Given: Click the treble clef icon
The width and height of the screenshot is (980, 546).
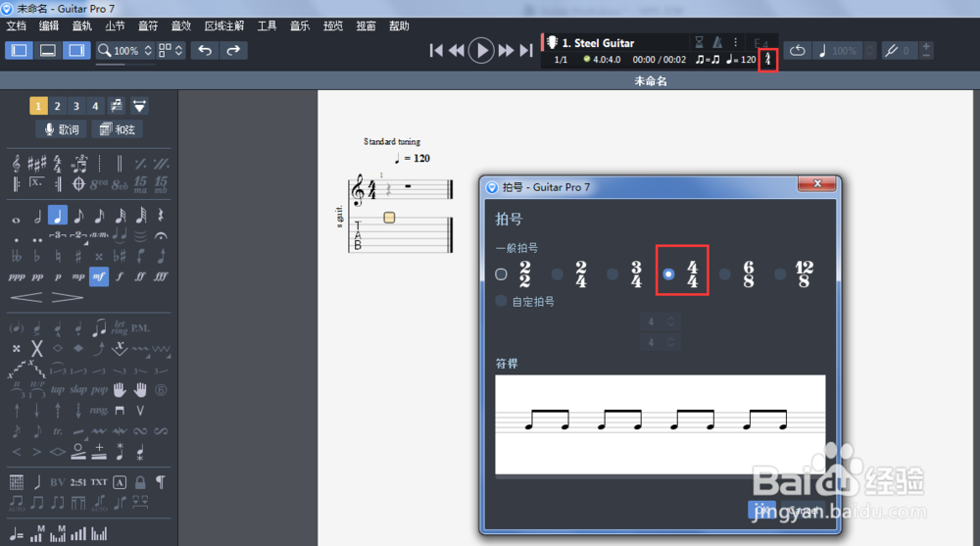Looking at the screenshot, I should coord(17,164).
